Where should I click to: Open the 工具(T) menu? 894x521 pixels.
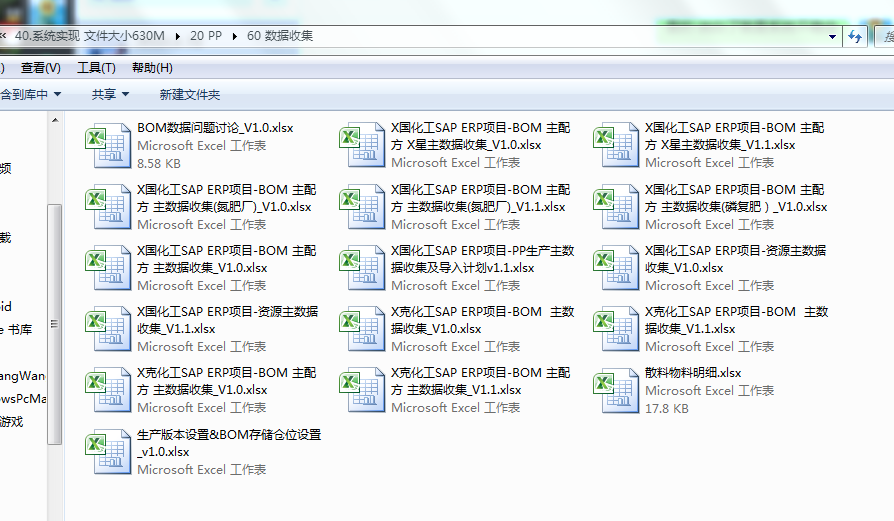coord(96,68)
